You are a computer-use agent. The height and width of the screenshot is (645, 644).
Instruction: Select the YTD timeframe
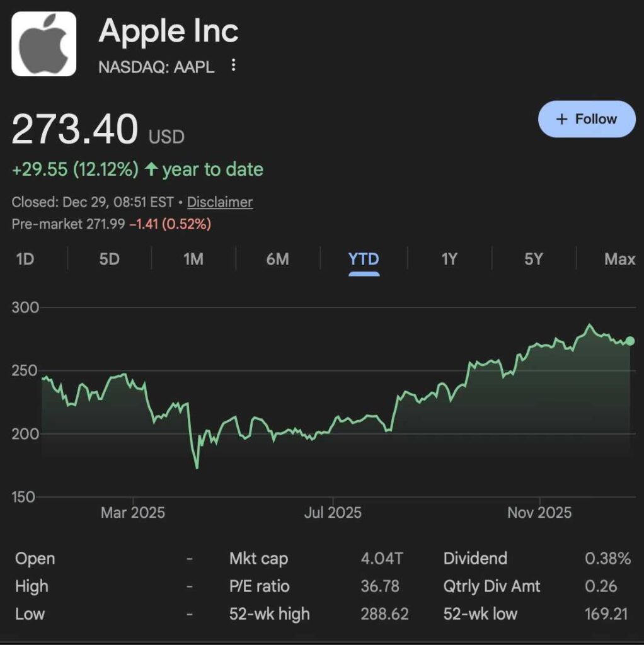click(363, 259)
